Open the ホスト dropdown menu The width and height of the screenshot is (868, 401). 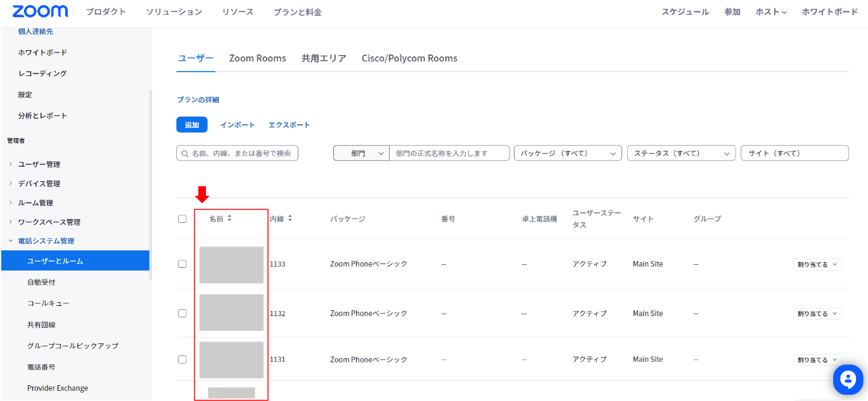[771, 12]
